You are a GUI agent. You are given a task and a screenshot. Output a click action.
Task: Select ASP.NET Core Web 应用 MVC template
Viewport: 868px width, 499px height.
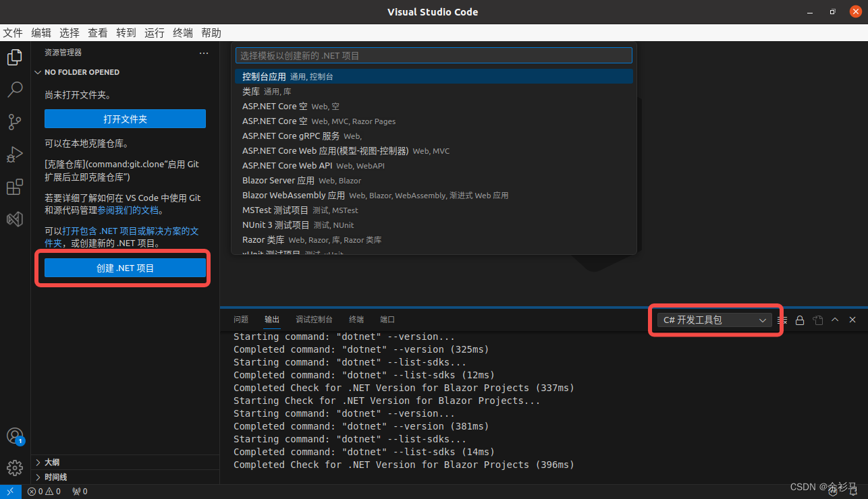pos(434,151)
